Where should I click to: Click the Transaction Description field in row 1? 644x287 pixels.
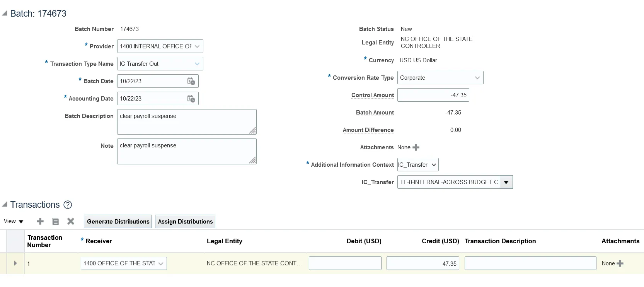tap(530, 263)
